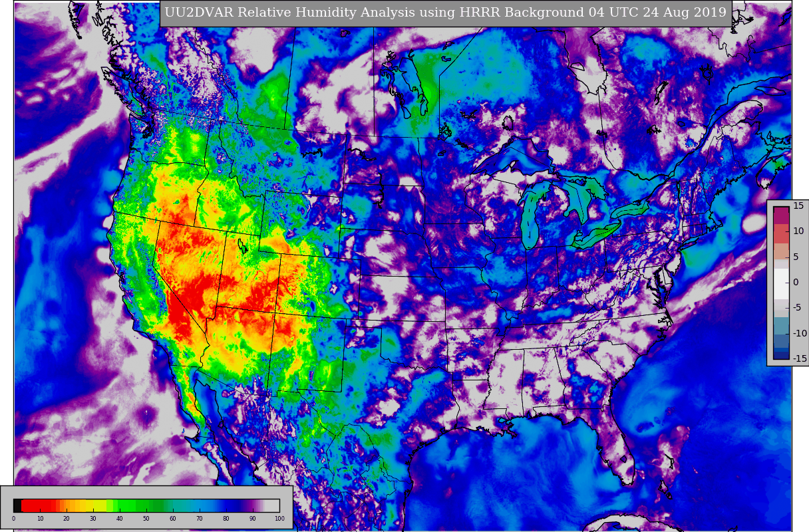
Task: Click the '70' tick label on the humidity colorbar
Action: coord(199,519)
